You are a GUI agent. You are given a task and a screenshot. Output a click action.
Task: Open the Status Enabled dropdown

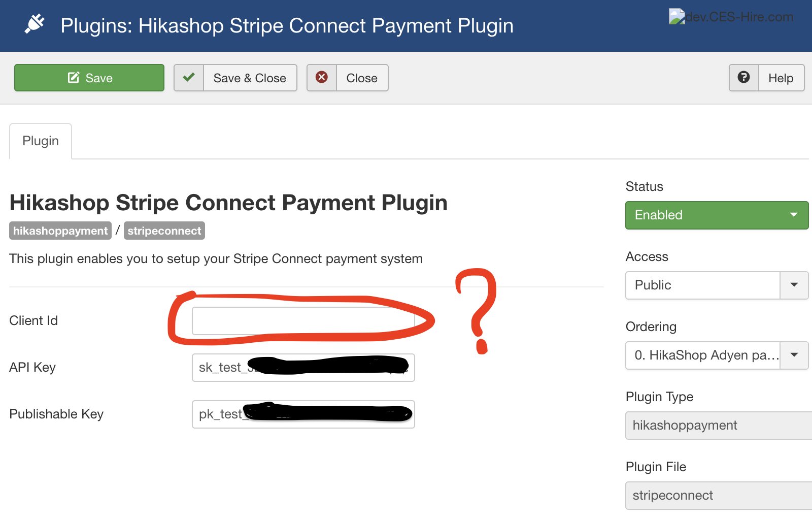(716, 215)
